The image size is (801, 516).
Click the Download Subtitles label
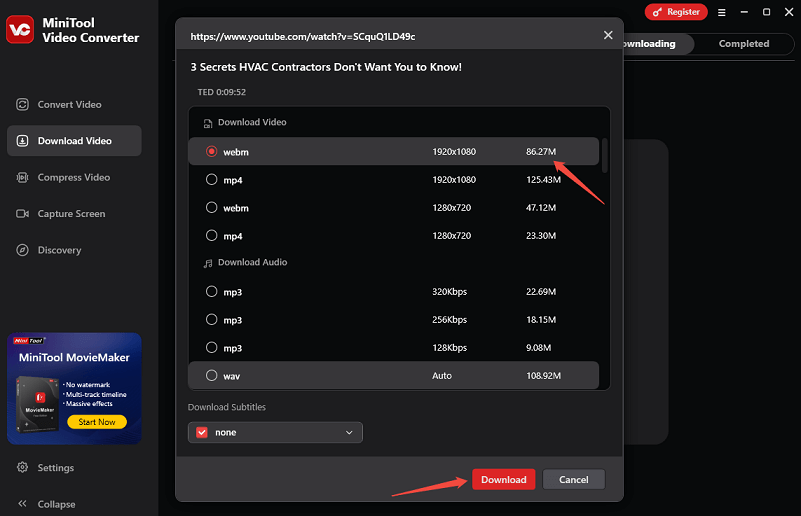point(227,407)
